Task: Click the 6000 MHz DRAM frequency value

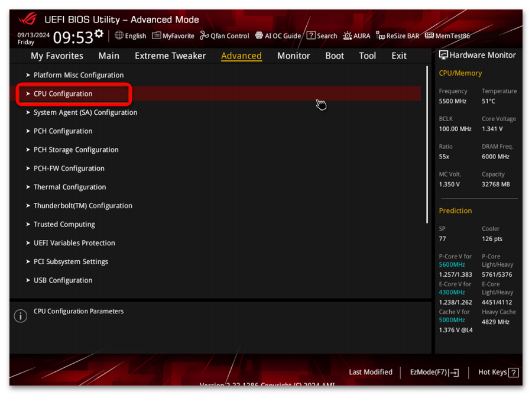Action: point(495,157)
